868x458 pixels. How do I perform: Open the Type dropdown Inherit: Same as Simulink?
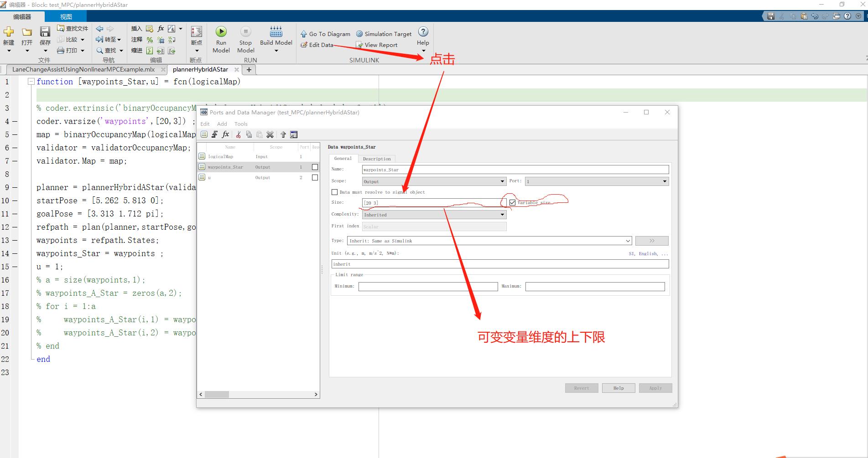coord(628,241)
